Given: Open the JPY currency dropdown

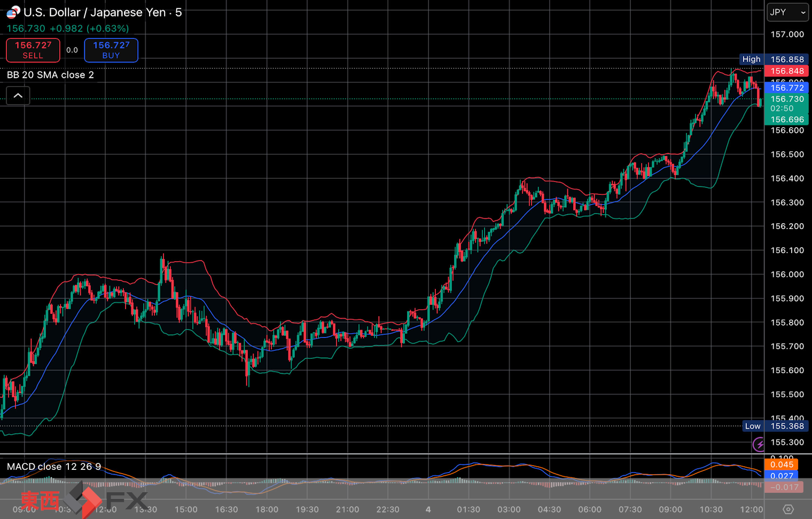Looking at the screenshot, I should pyautogui.click(x=787, y=12).
